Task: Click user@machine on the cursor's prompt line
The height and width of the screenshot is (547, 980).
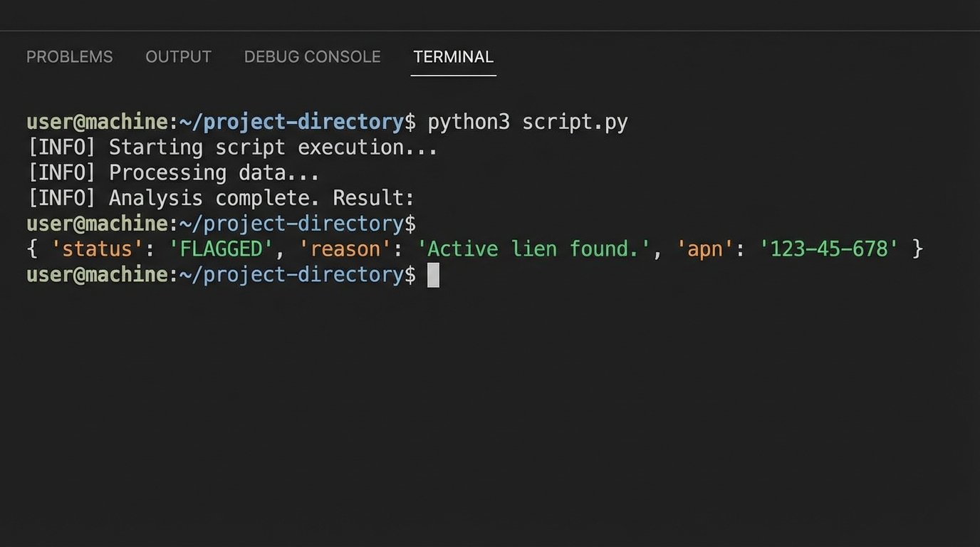Action: [x=97, y=275]
